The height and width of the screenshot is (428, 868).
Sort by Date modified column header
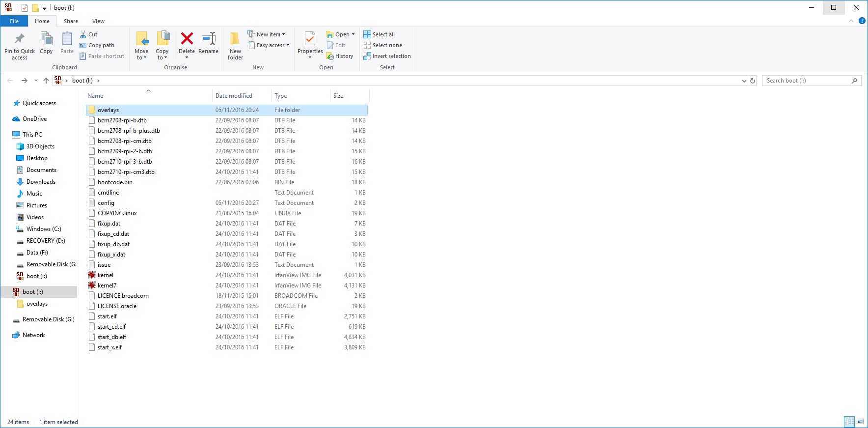coord(234,96)
